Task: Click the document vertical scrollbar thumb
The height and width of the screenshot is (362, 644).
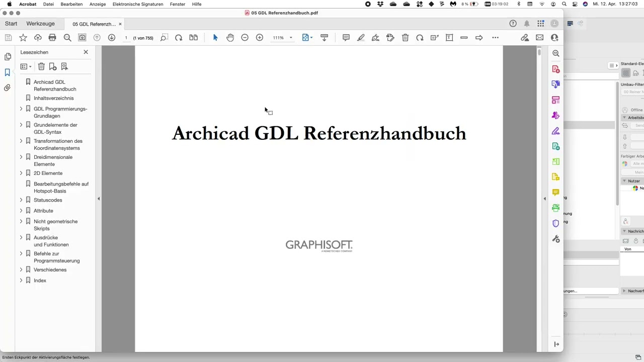Action: (x=539, y=52)
